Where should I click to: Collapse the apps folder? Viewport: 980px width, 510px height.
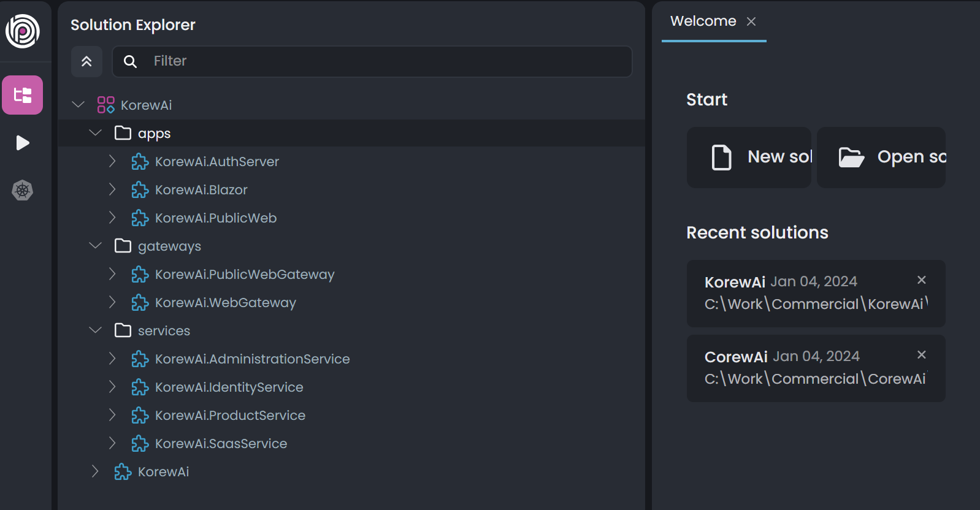pyautogui.click(x=95, y=133)
